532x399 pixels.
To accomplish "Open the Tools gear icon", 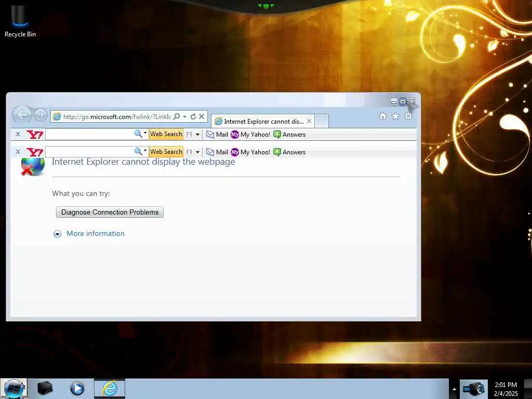I will pos(408,116).
